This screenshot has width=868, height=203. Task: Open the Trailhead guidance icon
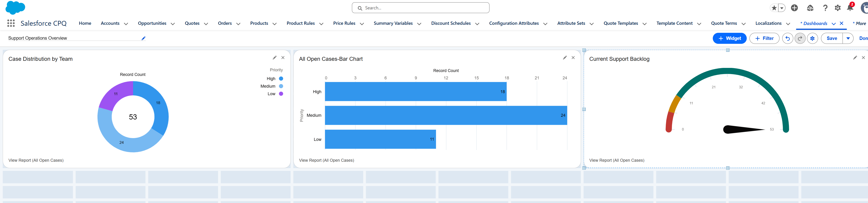click(x=810, y=8)
